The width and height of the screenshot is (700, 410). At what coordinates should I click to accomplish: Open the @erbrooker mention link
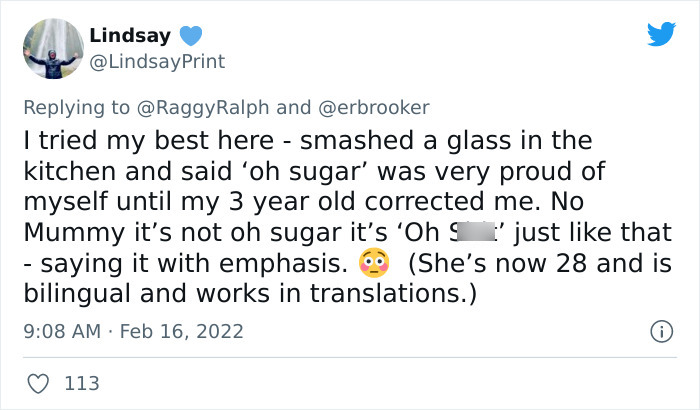(376, 107)
